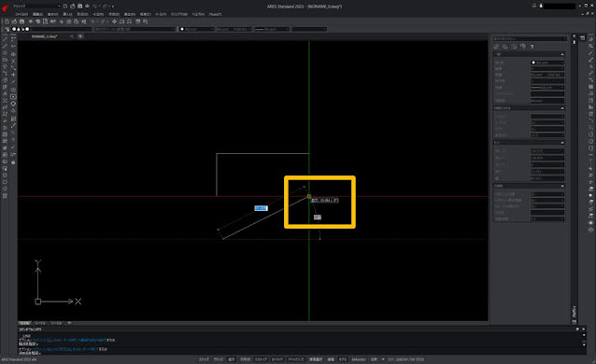
Task: Open the color ByLayer field in Properties panel
Action: pos(547,63)
